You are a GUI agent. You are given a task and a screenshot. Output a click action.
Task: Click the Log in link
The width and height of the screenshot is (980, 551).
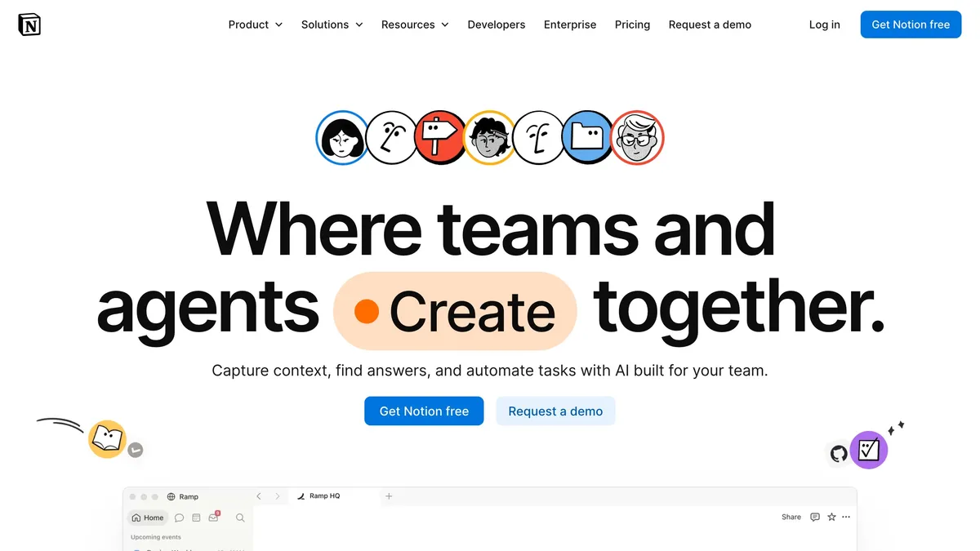(x=824, y=24)
